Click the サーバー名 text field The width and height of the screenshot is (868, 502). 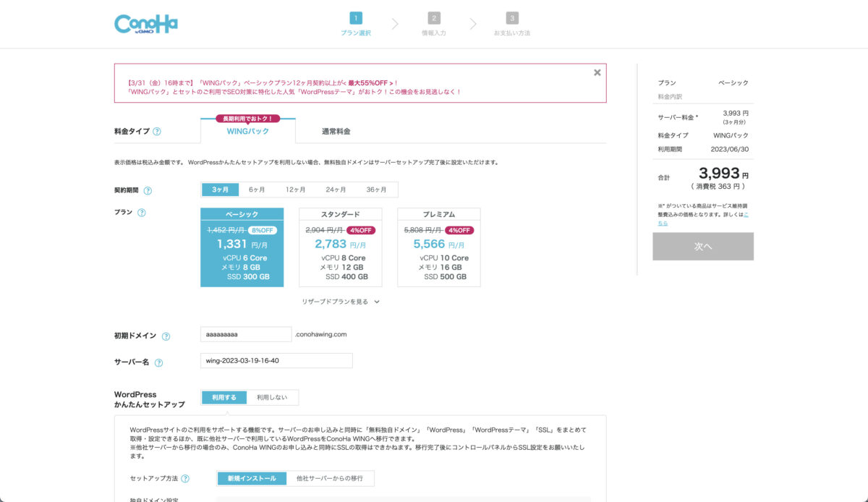(x=276, y=360)
